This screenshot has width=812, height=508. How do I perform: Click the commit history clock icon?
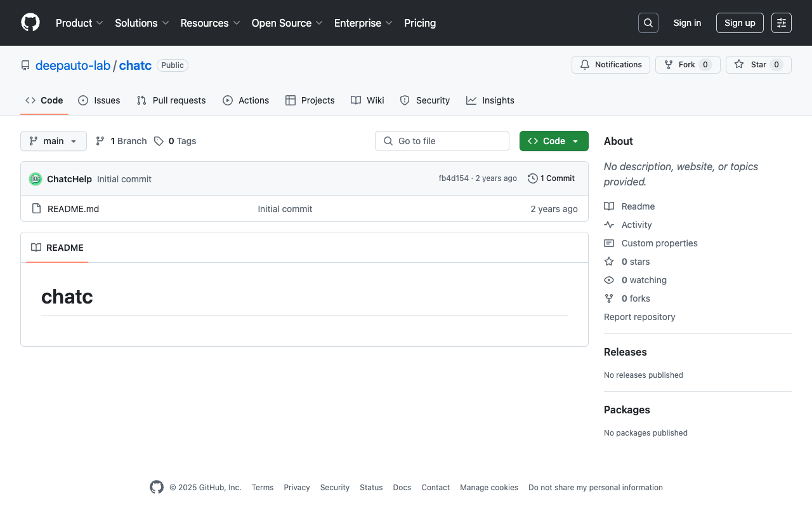click(x=533, y=178)
